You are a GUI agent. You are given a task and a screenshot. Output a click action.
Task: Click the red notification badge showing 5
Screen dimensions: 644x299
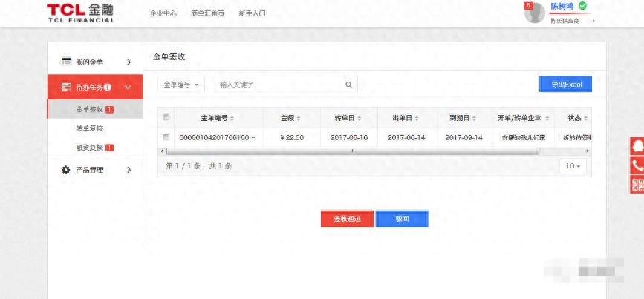528,5
